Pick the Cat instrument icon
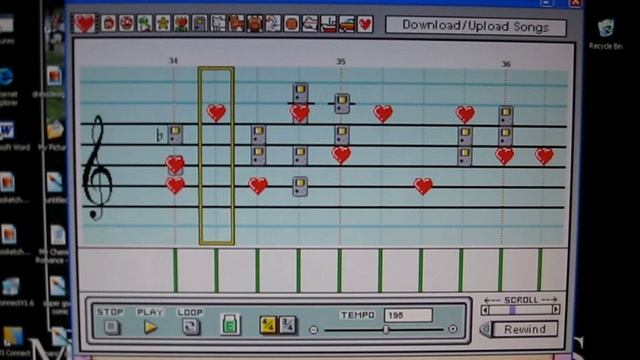 (x=236, y=24)
